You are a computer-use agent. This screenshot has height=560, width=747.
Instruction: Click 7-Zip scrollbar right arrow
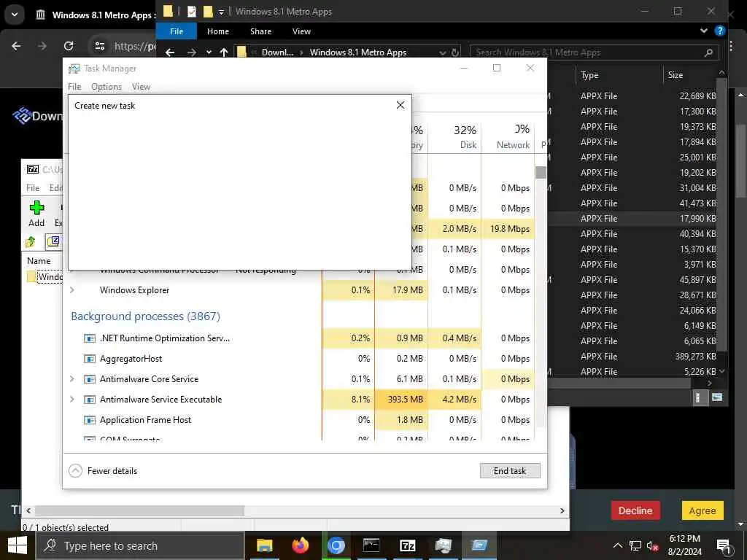click(x=562, y=510)
